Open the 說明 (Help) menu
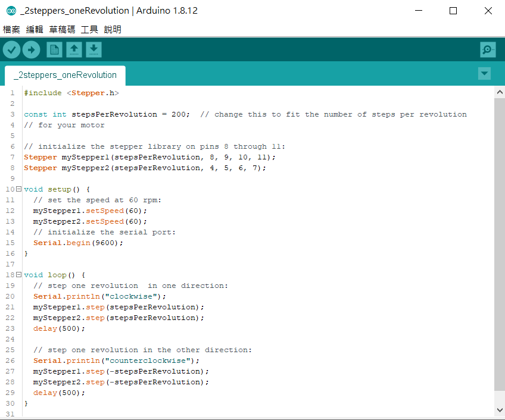The image size is (505, 420). click(113, 29)
